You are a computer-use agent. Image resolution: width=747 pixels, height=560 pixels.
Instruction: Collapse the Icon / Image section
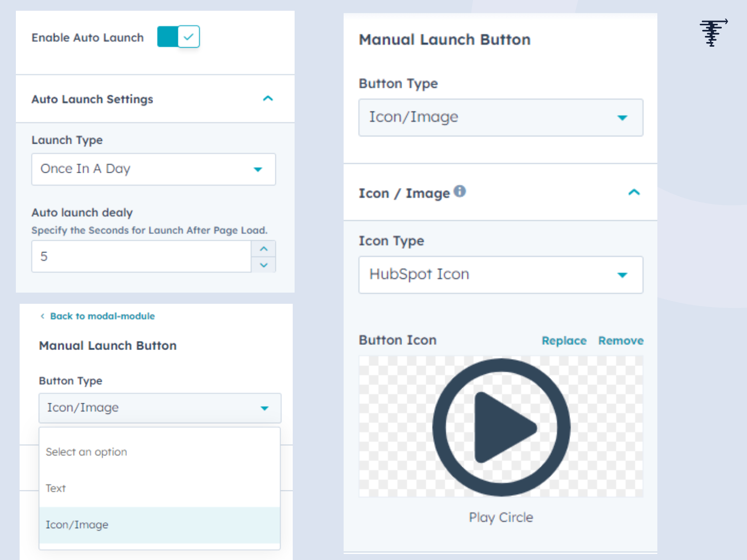point(634,192)
